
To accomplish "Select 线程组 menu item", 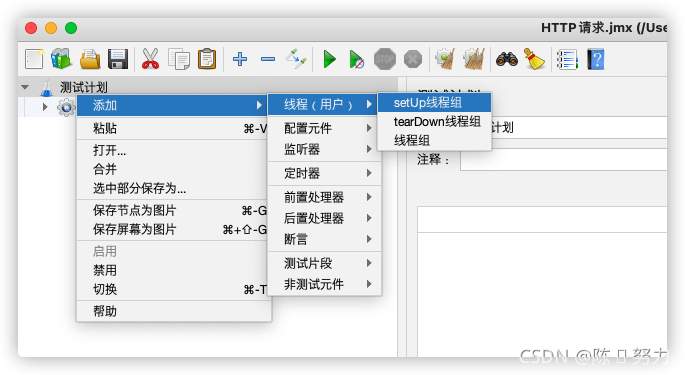I will (435, 140).
